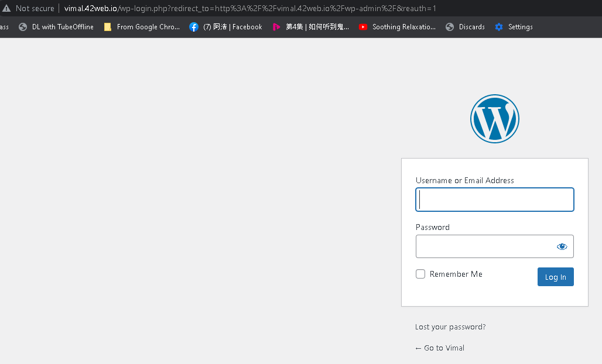Open the leftmost partially visible bookmark

[4, 27]
